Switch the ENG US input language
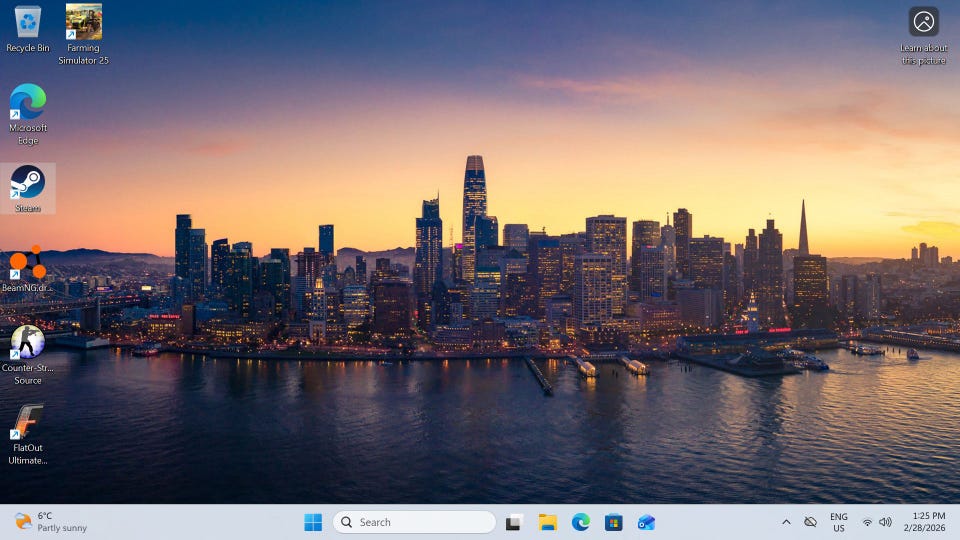 pos(838,522)
